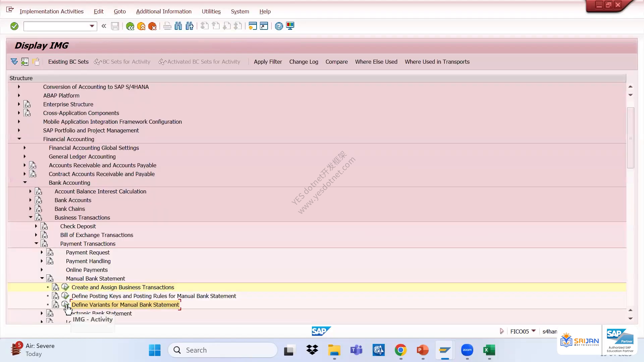644x362 pixels.
Task: Run the IMG activity for Define Variants
Action: 65,304
